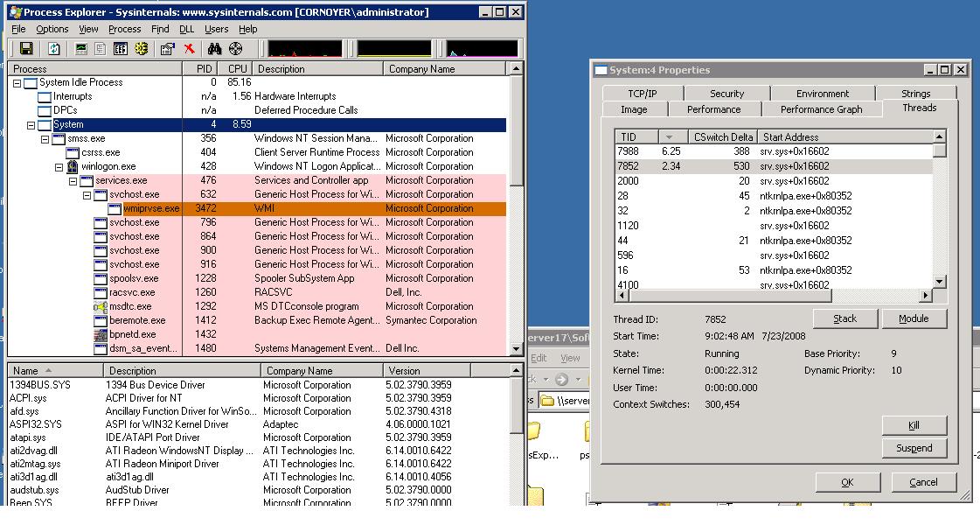Collapse the services.exe tree node
980x525 pixels.
tap(73, 181)
